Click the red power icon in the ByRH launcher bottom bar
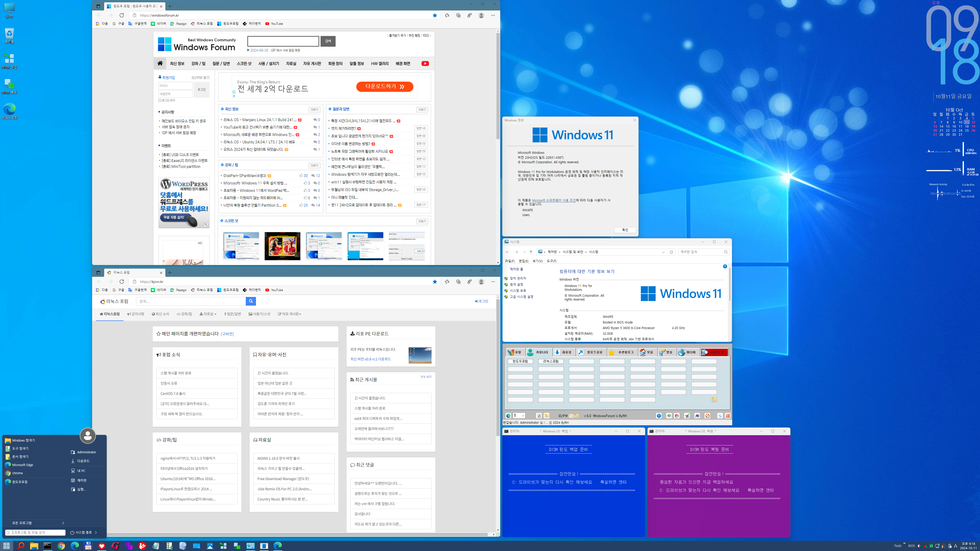The image size is (980, 551). coord(727,416)
